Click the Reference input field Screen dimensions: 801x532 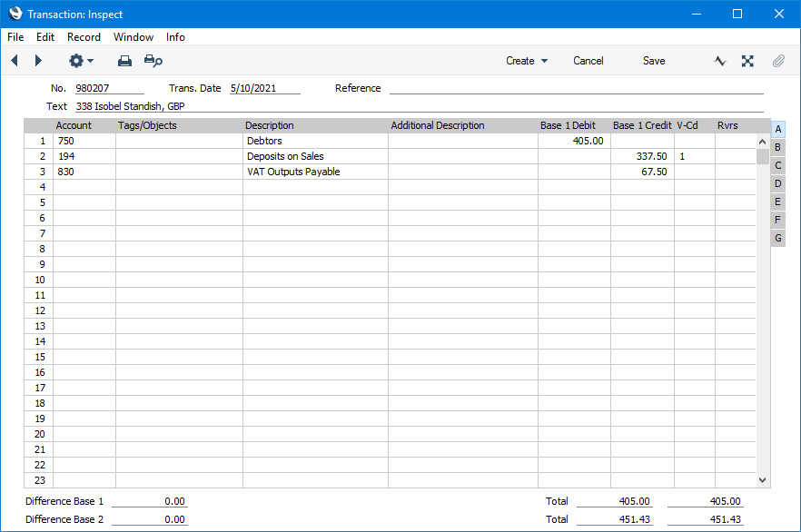point(576,88)
